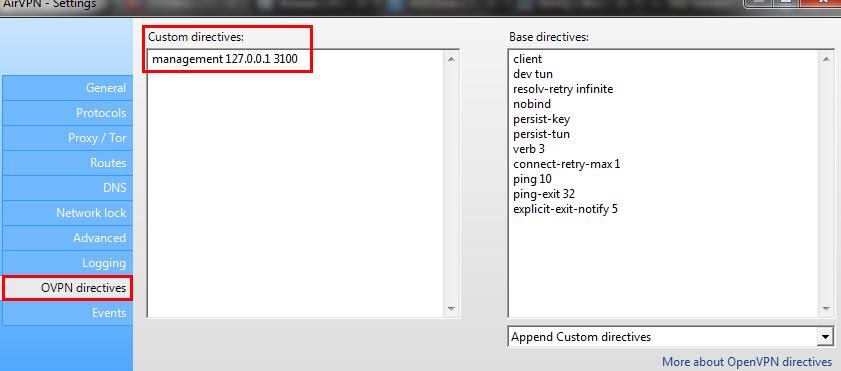The width and height of the screenshot is (841, 371).
Task: Open the Events tab
Action: click(x=67, y=313)
